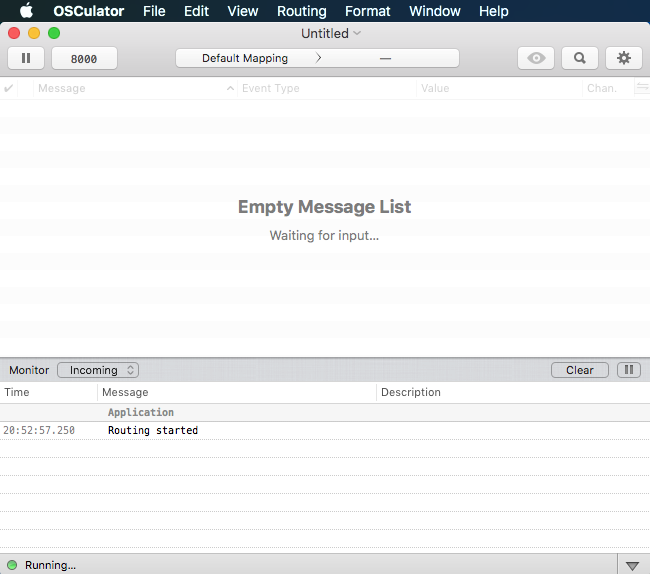Click the green Running status indicator
The image size is (650, 574).
click(11, 565)
